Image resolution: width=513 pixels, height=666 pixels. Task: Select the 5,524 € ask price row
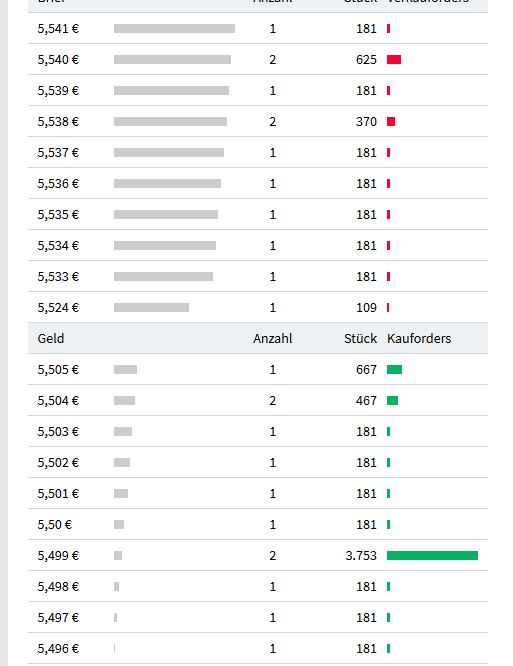258,307
